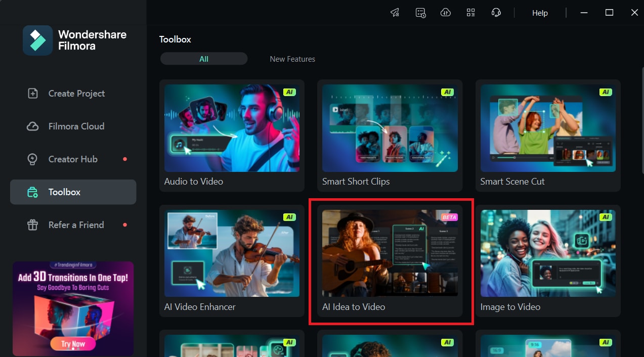
Task: Click the #TrendingInFilmora tag on banner
Action: (x=73, y=264)
